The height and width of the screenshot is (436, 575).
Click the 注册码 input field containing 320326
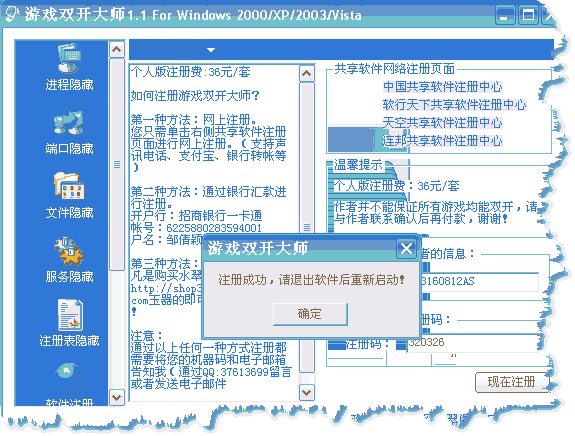point(473,343)
